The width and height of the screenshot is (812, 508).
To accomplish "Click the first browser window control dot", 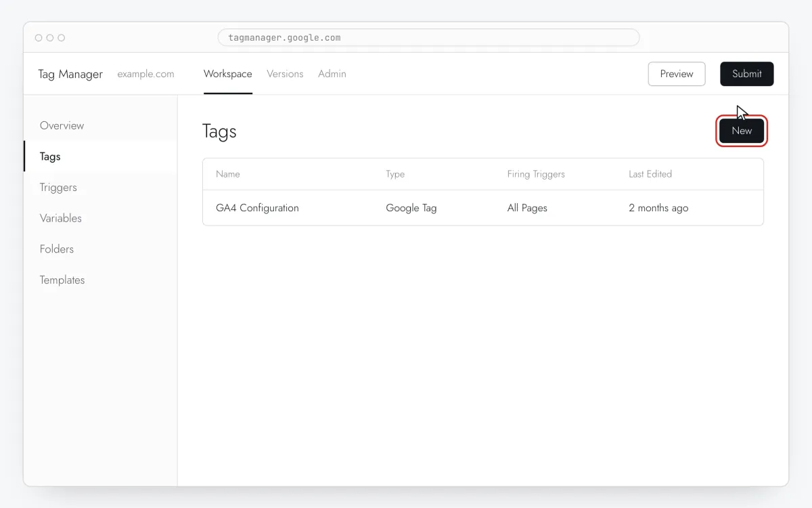I will (39, 38).
